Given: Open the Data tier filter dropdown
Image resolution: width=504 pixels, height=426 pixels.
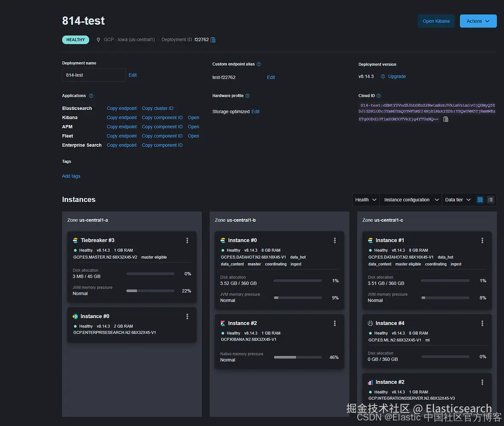Looking at the screenshot, I should tap(458, 200).
